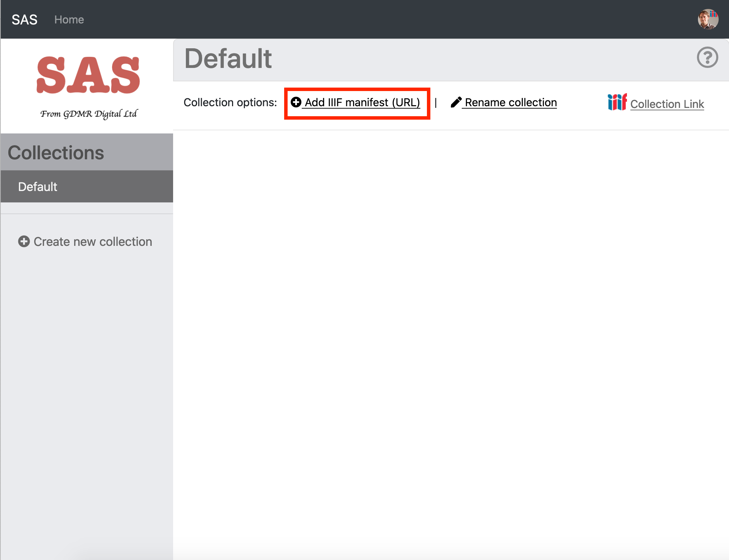Screen dimensions: 729x560
Task: Click plus icon beside Create new collection
Action: (x=24, y=241)
